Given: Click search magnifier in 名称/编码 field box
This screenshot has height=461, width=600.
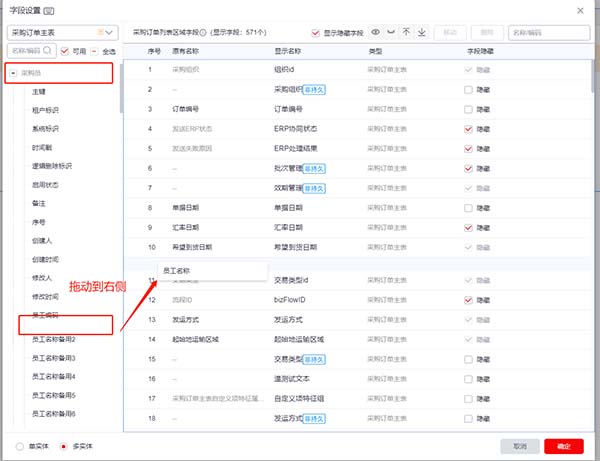Looking at the screenshot, I should click(x=50, y=50).
